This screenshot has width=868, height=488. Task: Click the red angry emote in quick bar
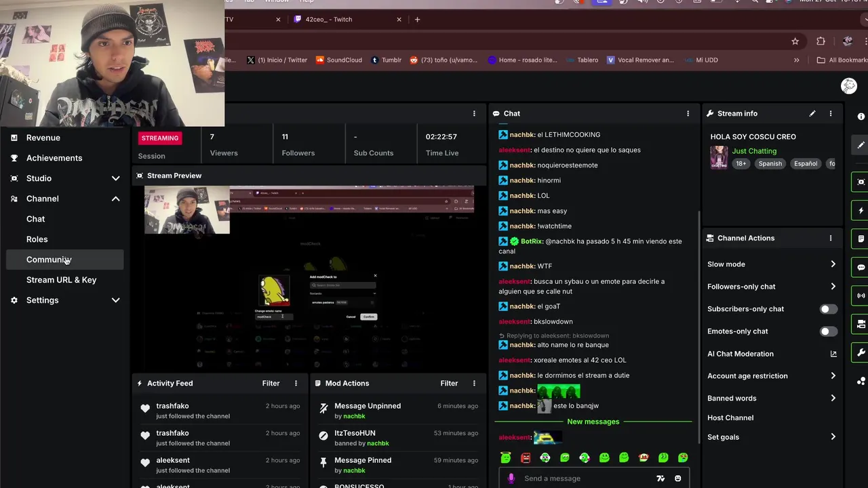coord(526,458)
